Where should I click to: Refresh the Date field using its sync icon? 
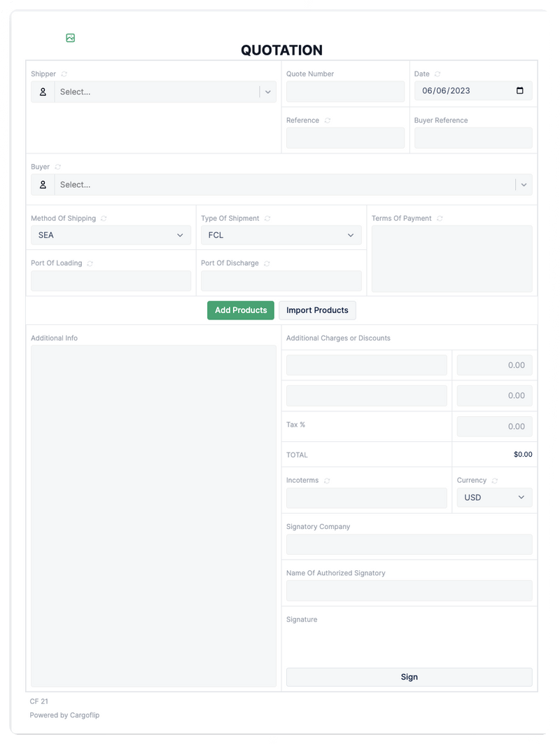click(437, 74)
